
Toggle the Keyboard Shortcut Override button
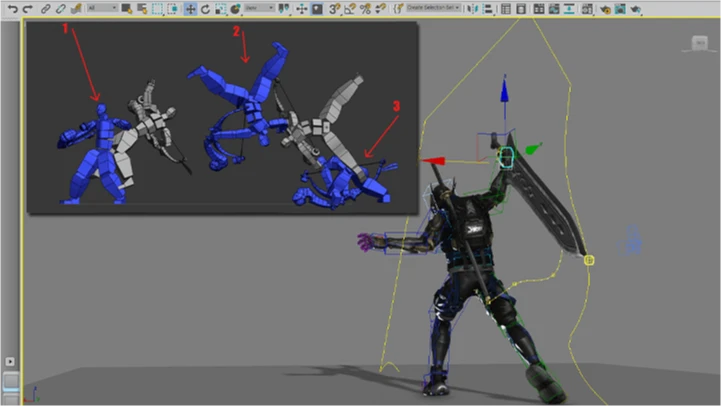pos(317,9)
